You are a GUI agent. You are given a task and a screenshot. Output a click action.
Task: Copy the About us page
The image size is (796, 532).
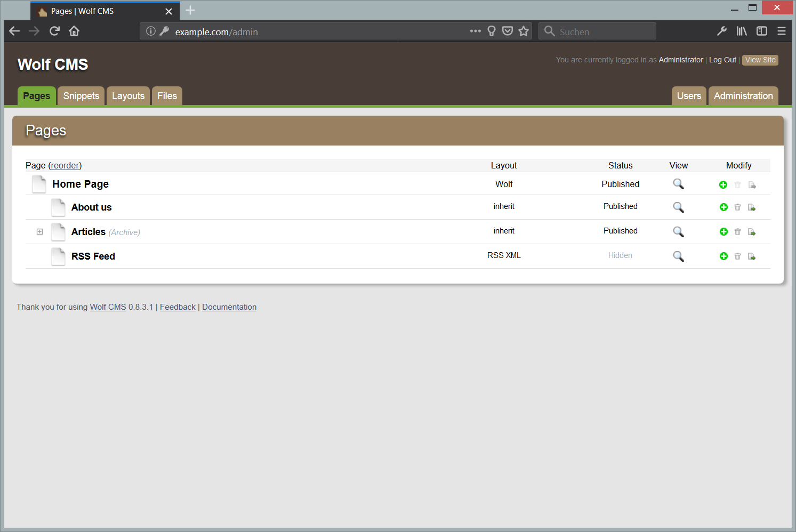(752, 207)
